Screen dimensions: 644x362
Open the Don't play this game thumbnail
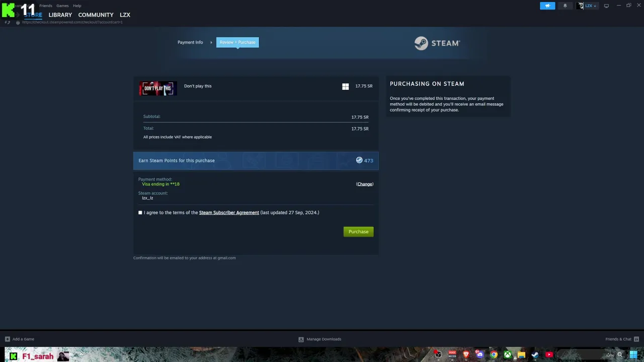point(158,88)
